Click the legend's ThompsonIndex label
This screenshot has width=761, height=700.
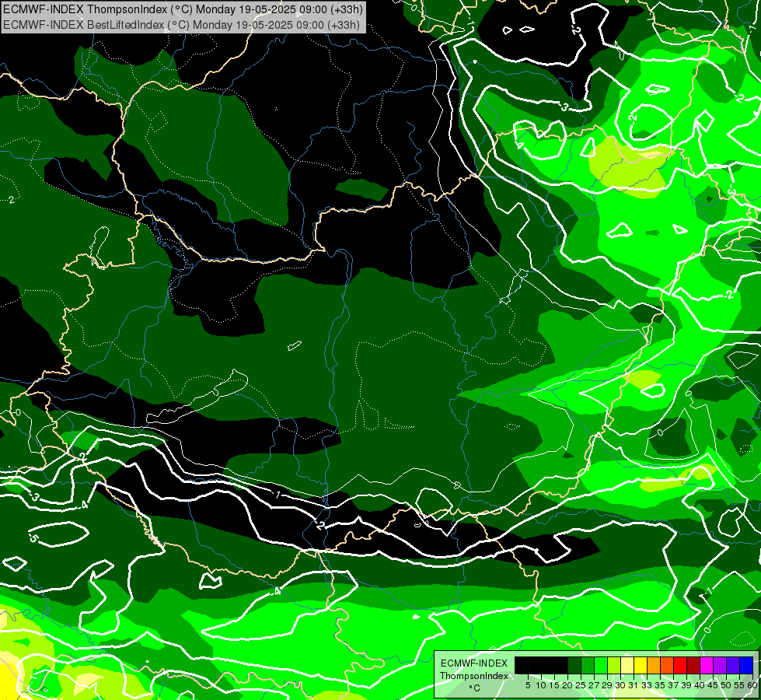474,676
